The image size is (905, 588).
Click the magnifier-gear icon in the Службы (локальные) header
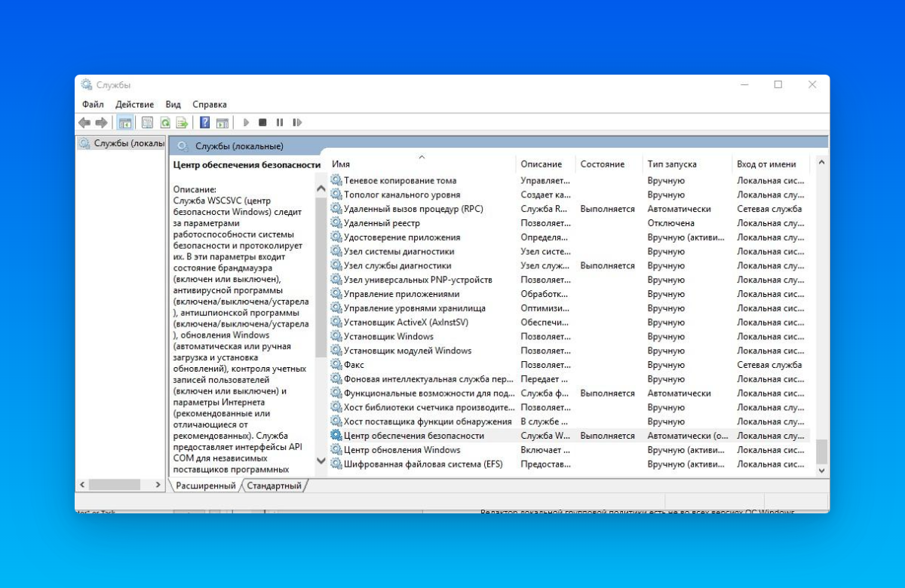pos(183,145)
